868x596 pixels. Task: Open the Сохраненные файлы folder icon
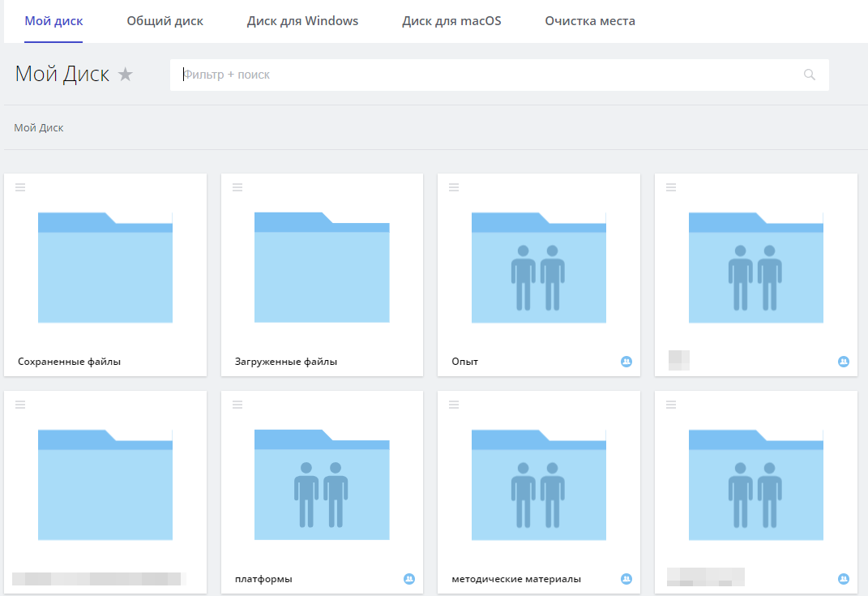tap(105, 268)
